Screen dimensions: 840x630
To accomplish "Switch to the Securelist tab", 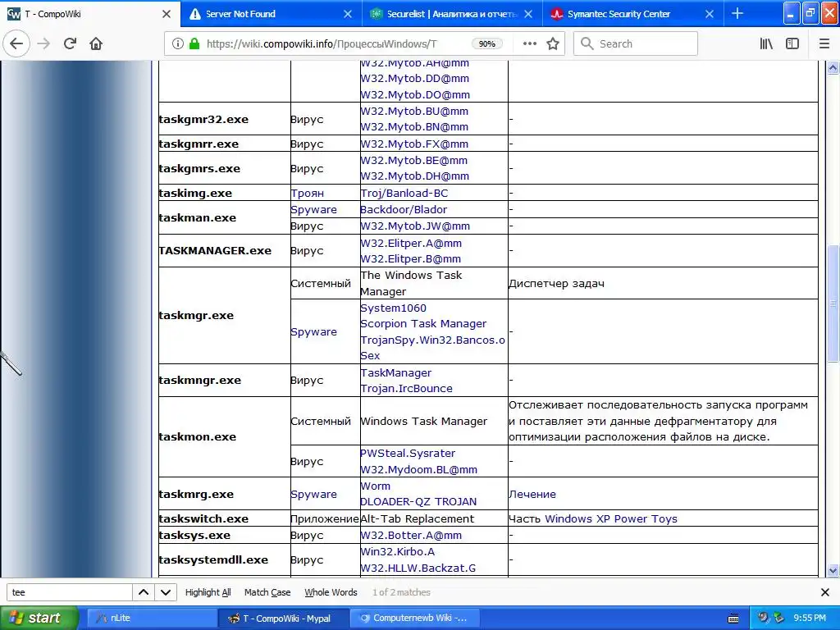I will (x=452, y=14).
